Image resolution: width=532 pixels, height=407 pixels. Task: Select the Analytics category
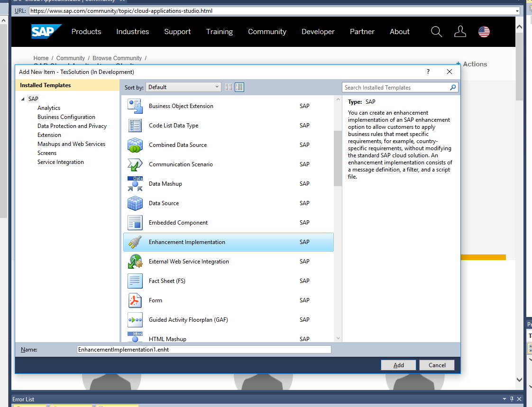pyautogui.click(x=49, y=108)
